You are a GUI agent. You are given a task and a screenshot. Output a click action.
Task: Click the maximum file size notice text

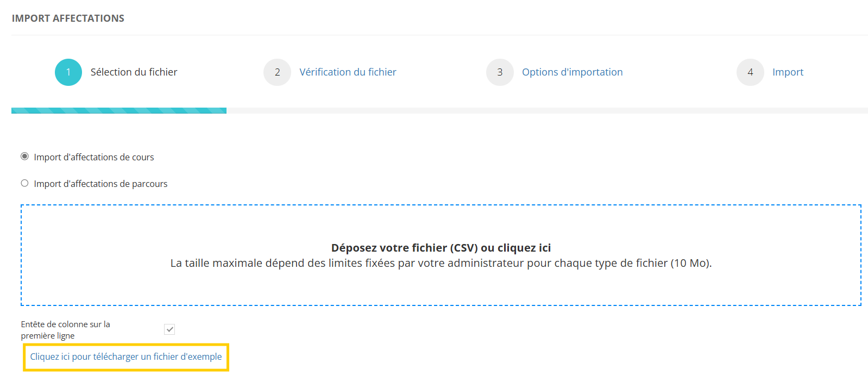(441, 263)
